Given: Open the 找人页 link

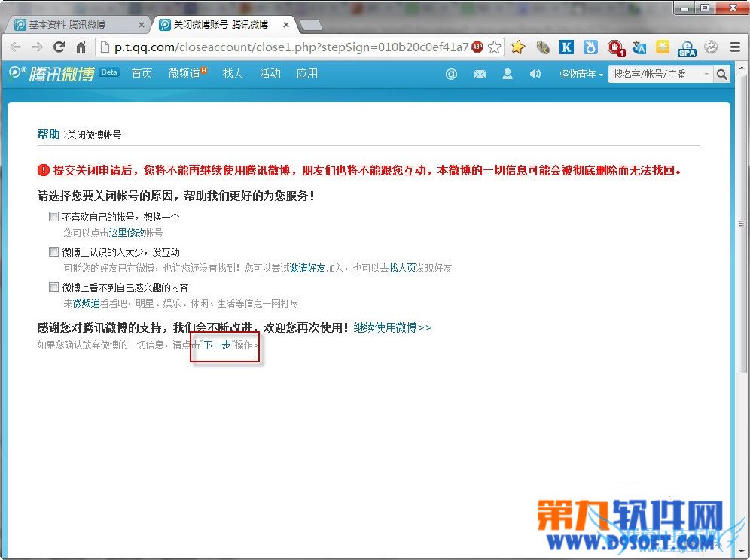Looking at the screenshot, I should 402,268.
